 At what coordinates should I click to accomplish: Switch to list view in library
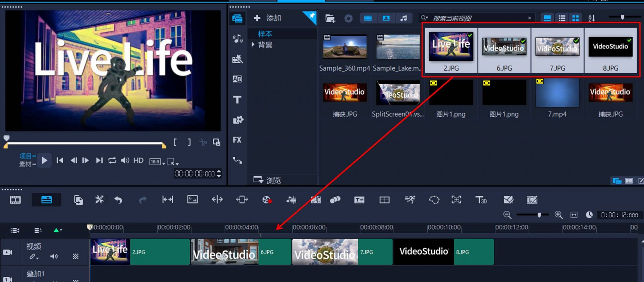562,18
